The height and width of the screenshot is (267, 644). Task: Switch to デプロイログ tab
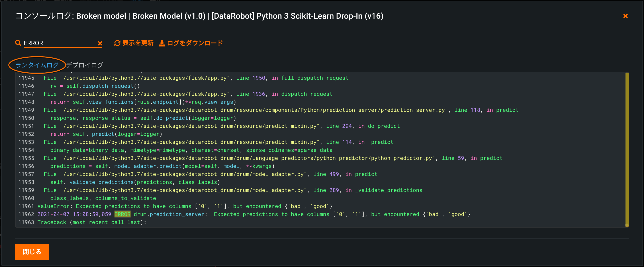[x=84, y=65]
